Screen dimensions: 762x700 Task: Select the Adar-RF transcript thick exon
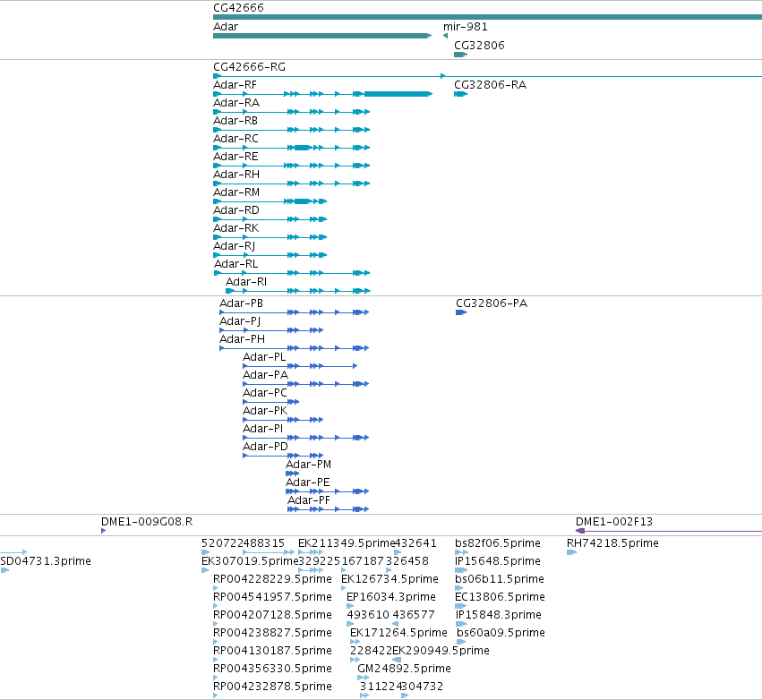pyautogui.click(x=398, y=94)
